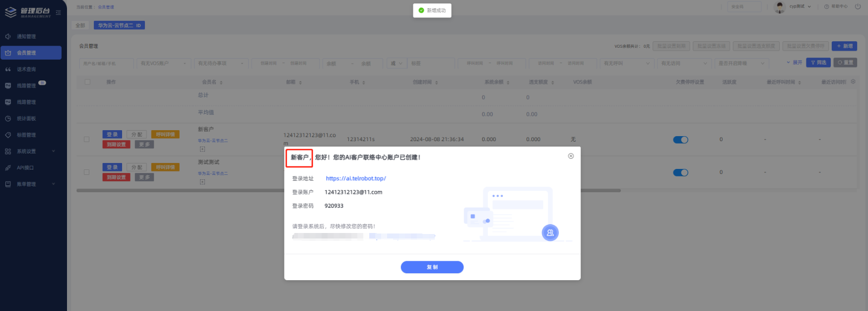
Task: Click the 复制 button in the dialog
Action: 432,267
